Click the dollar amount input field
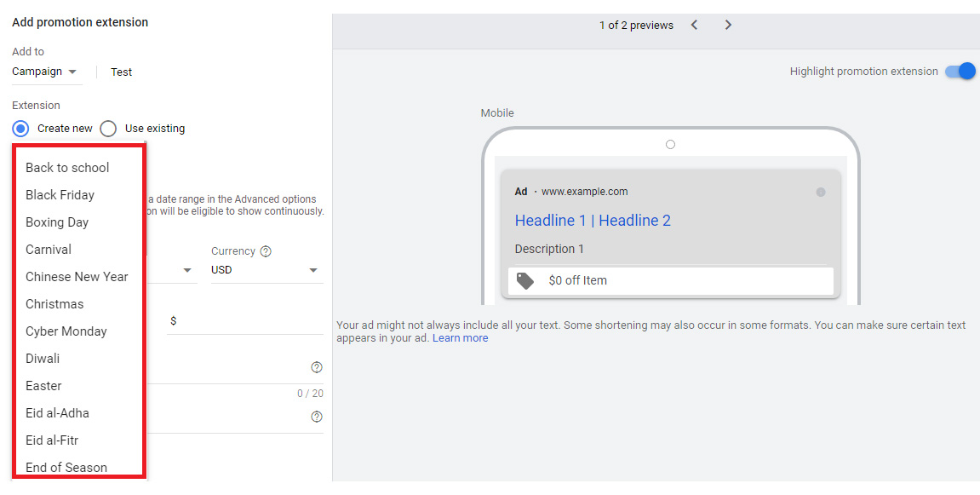This screenshot has height=495, width=980. tap(245, 321)
